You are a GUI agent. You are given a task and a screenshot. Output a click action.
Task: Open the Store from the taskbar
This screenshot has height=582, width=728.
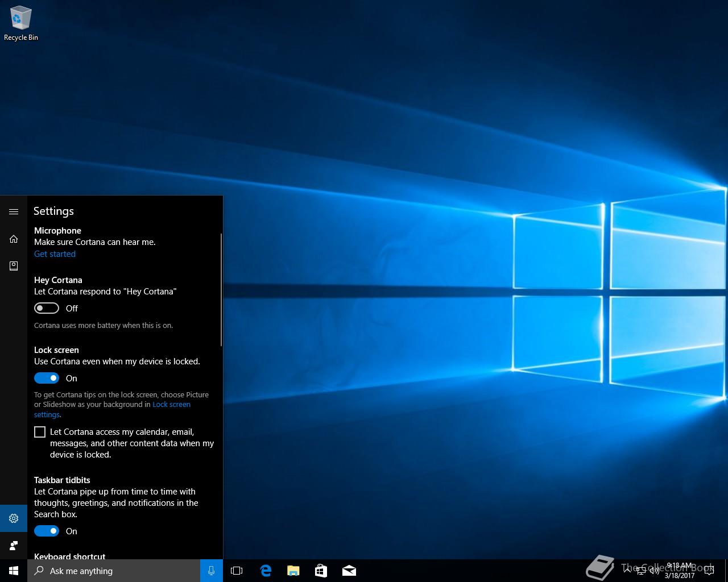[x=321, y=571]
